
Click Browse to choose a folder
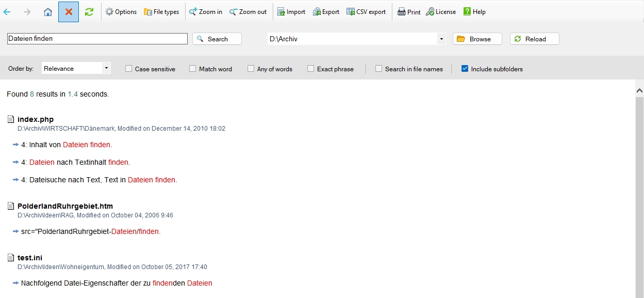[x=477, y=39]
